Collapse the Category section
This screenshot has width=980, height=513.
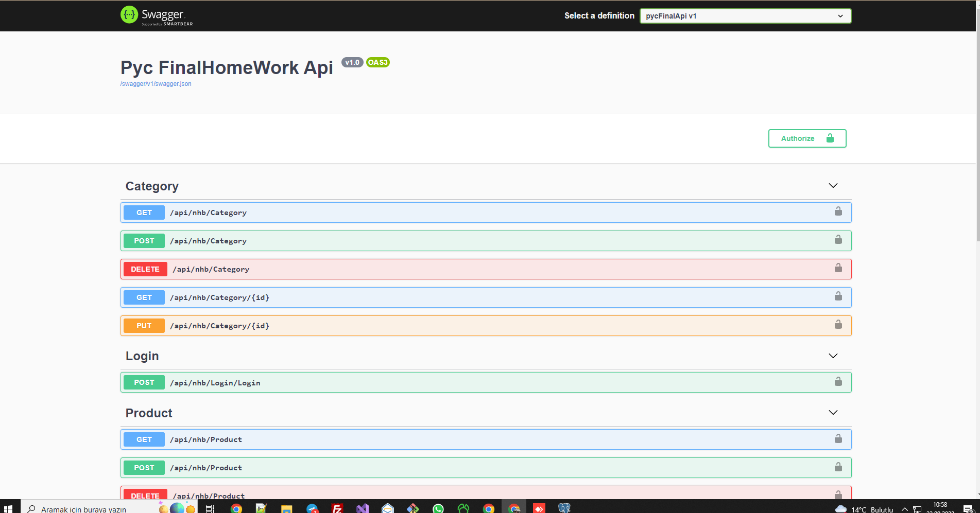833,185
